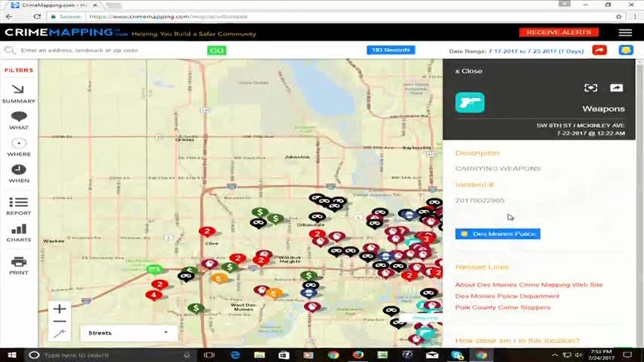
Task: Open the What crime-type filter
Action: click(19, 121)
